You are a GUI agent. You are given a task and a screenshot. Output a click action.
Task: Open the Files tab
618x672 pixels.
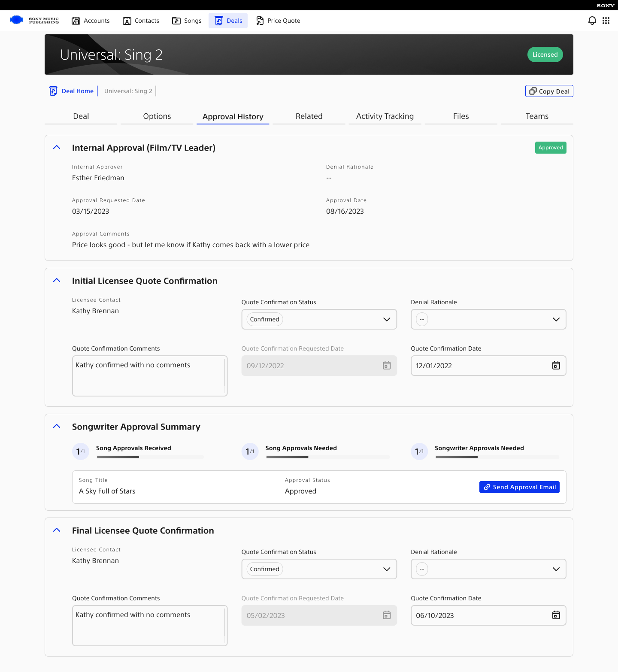[x=461, y=116]
